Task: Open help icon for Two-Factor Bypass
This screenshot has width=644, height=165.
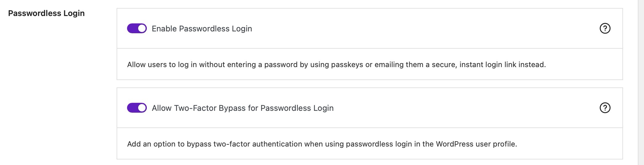Action: click(x=605, y=108)
